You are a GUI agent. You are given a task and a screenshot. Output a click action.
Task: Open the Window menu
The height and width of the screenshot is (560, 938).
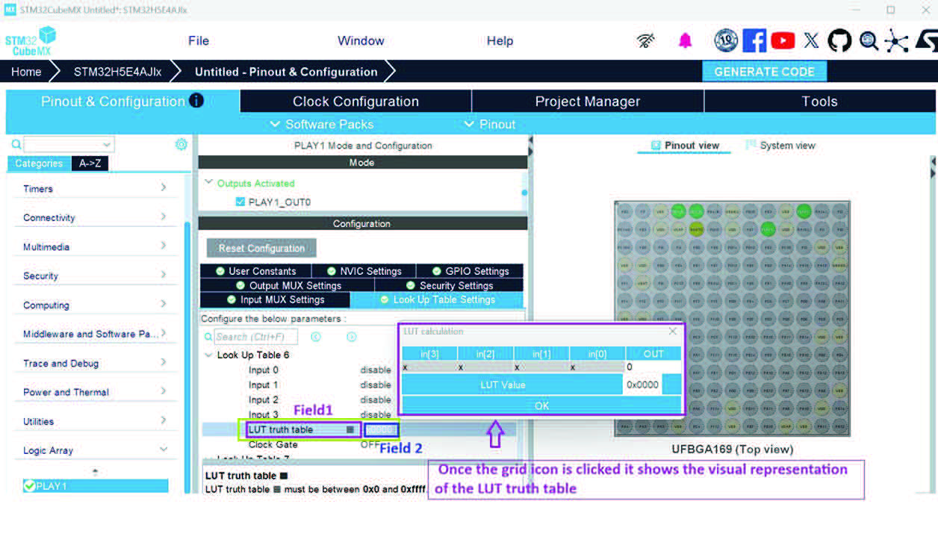361,41
